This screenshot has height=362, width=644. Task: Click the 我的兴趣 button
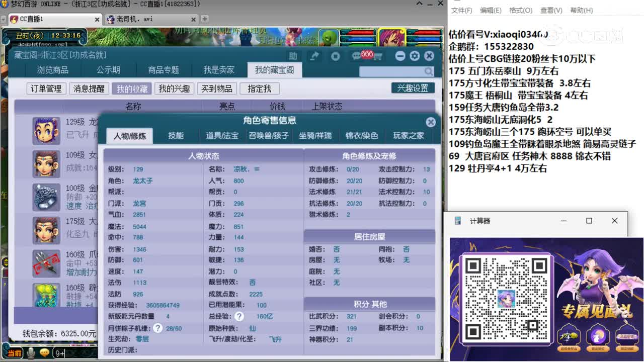[174, 88]
